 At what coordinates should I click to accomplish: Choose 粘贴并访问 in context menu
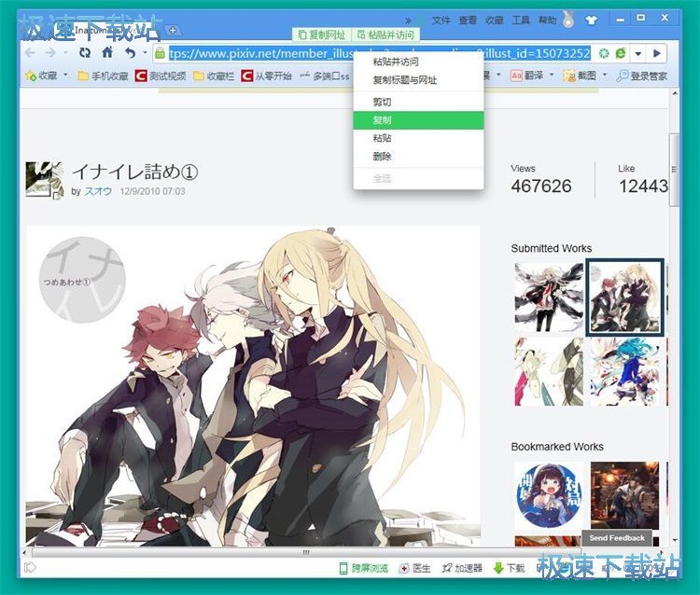(x=418, y=62)
